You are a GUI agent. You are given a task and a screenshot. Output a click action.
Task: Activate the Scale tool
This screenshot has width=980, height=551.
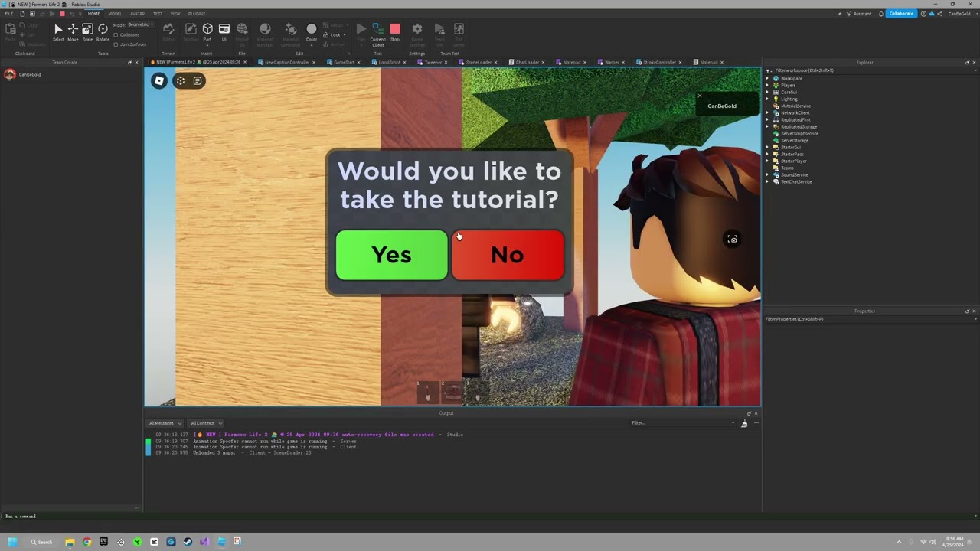(x=87, y=32)
